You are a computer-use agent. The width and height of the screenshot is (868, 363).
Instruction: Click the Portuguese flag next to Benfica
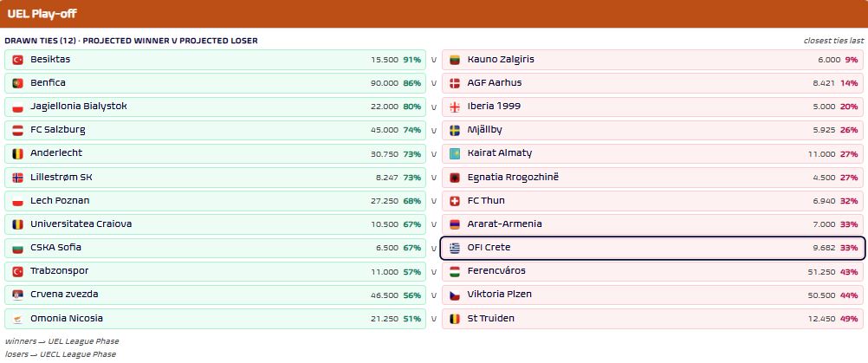[17, 83]
